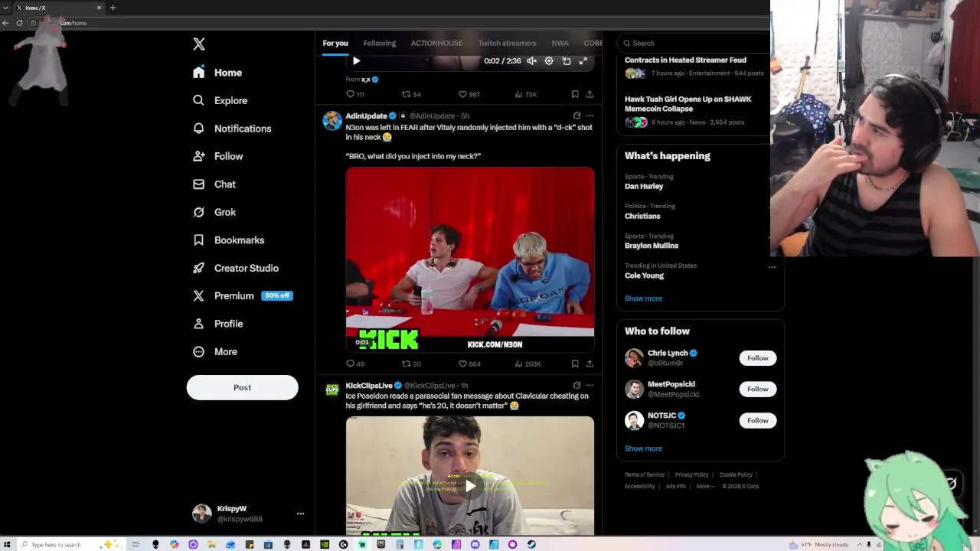The image size is (980, 551).
Task: Open top video's playback settings gear
Action: click(549, 61)
